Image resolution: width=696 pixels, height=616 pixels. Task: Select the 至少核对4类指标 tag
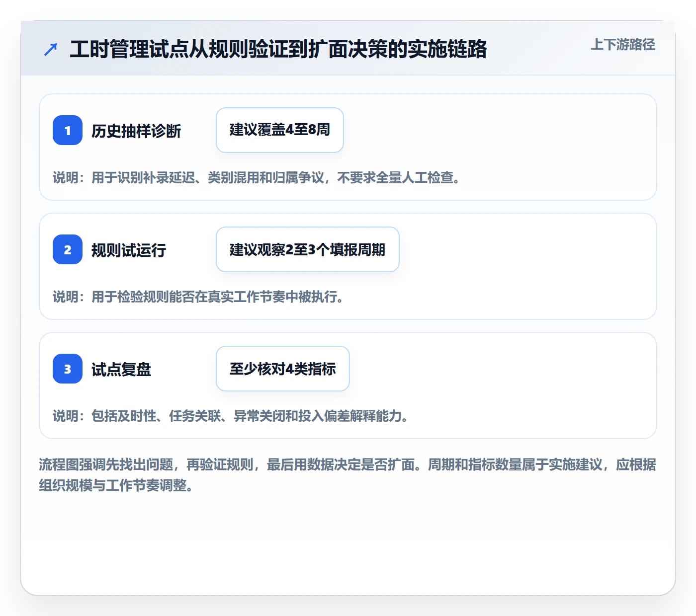click(283, 369)
